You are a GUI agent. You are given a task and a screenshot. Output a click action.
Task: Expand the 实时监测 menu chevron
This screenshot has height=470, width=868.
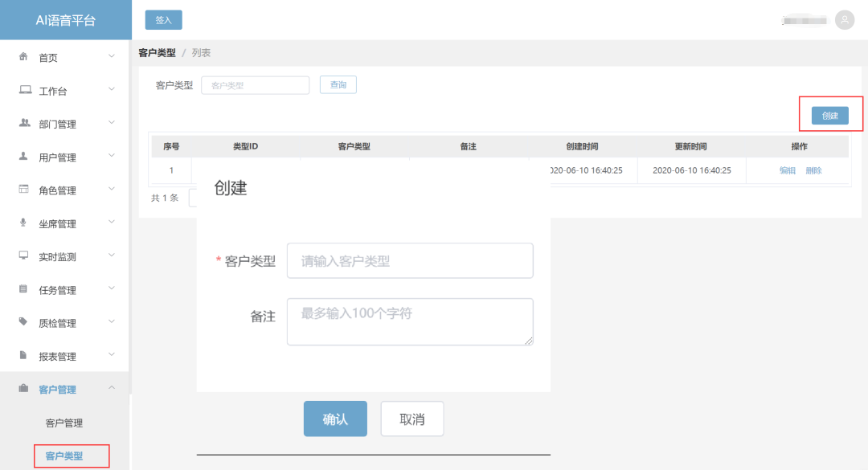point(112,255)
